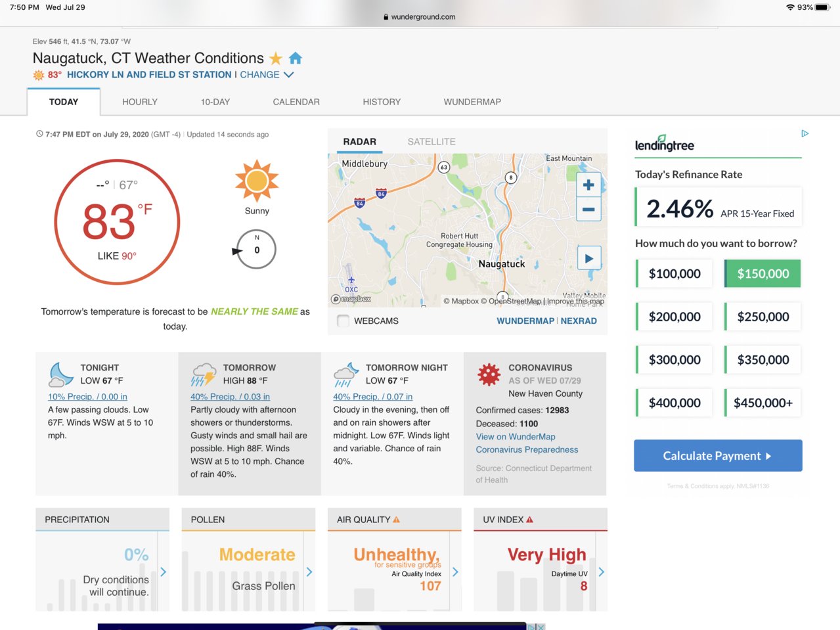Open the NEXRAD link

point(579,321)
